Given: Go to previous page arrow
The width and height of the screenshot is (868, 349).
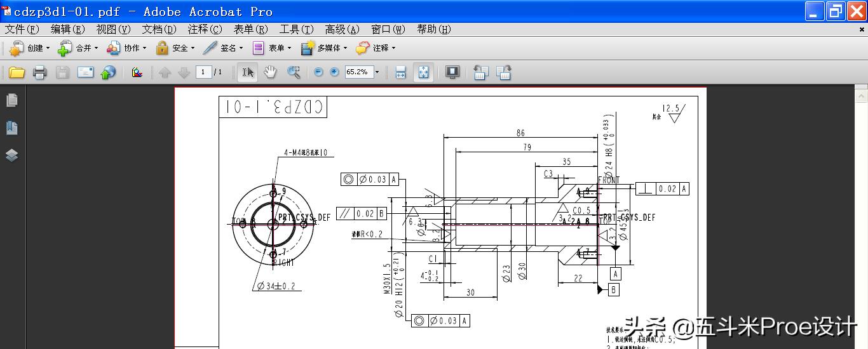Looking at the screenshot, I should 165,73.
